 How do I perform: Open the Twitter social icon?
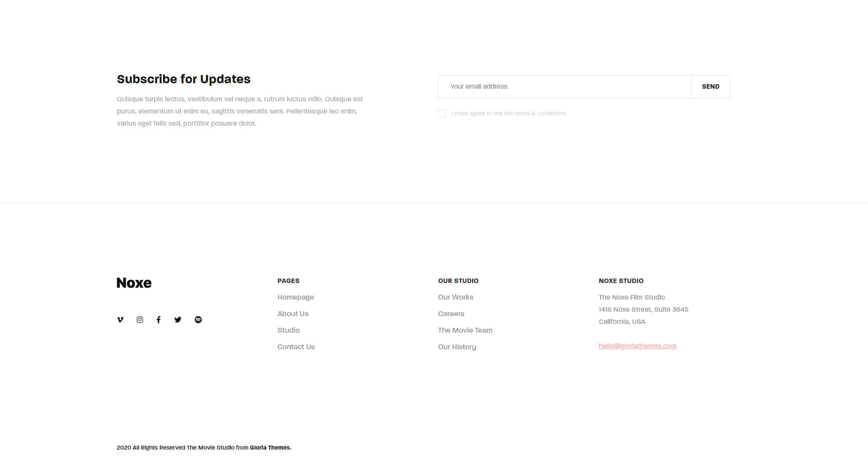coord(178,320)
